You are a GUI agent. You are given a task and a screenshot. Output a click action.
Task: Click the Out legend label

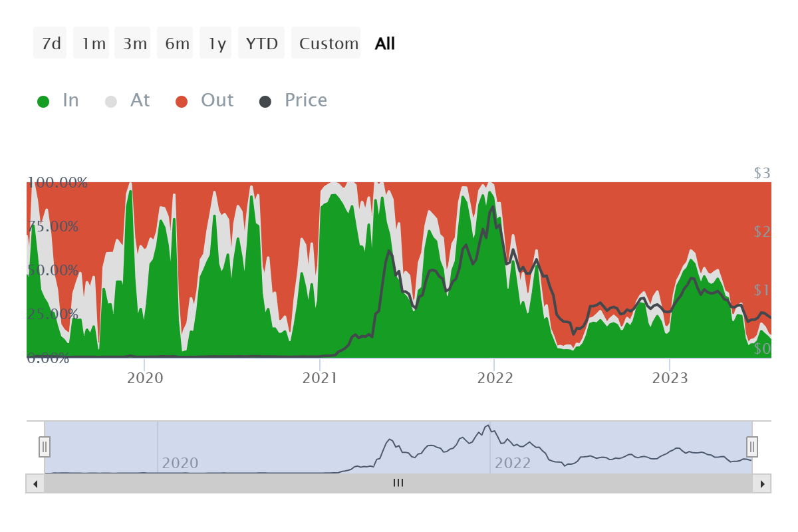tap(217, 100)
